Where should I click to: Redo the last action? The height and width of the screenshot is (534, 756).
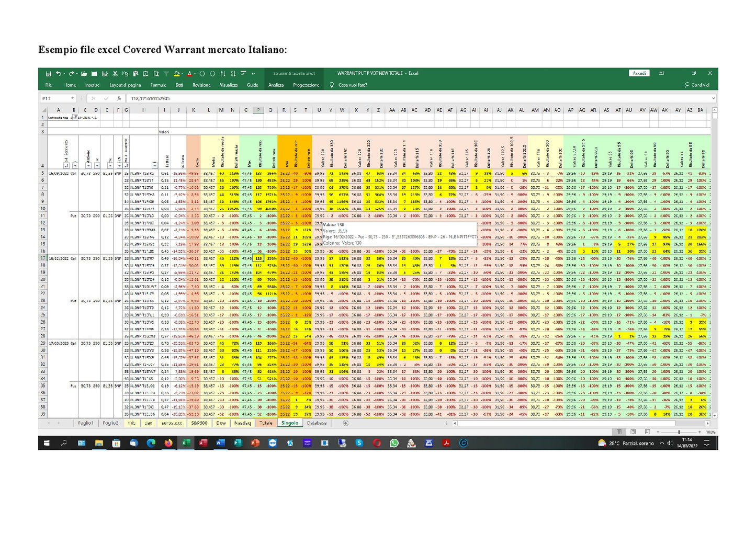coord(71,74)
